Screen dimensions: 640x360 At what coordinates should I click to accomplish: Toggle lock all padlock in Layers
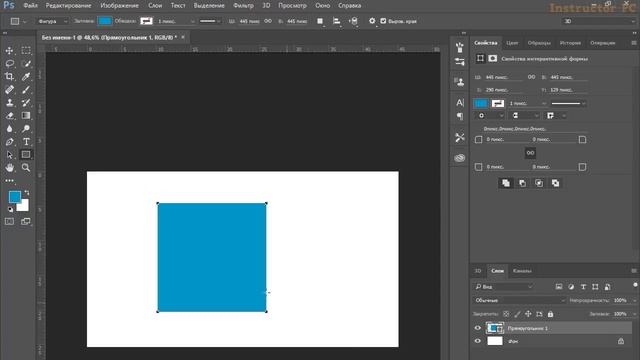[x=550, y=314]
